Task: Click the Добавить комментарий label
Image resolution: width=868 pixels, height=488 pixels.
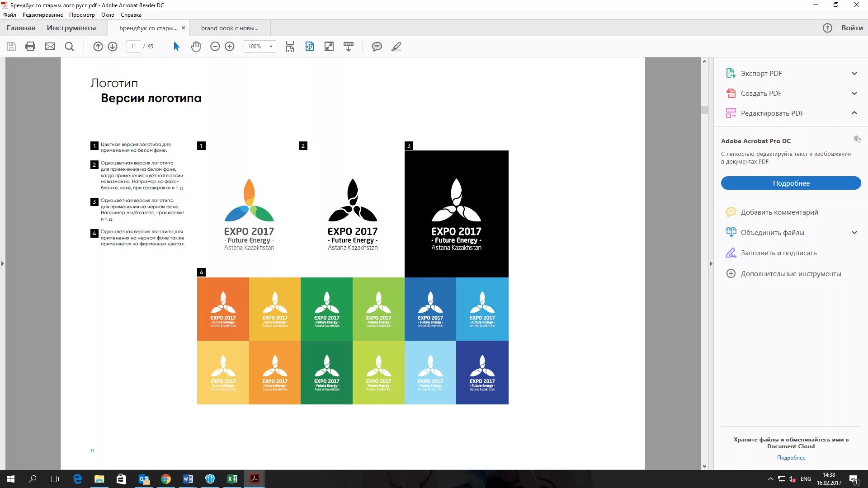Action: (x=779, y=212)
